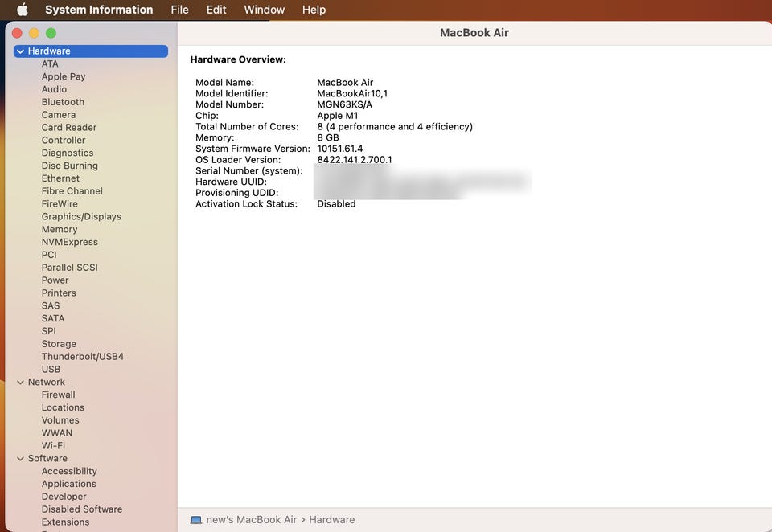Collapse the Software section chevron
Image resolution: width=772 pixels, height=532 pixels.
(x=20, y=458)
